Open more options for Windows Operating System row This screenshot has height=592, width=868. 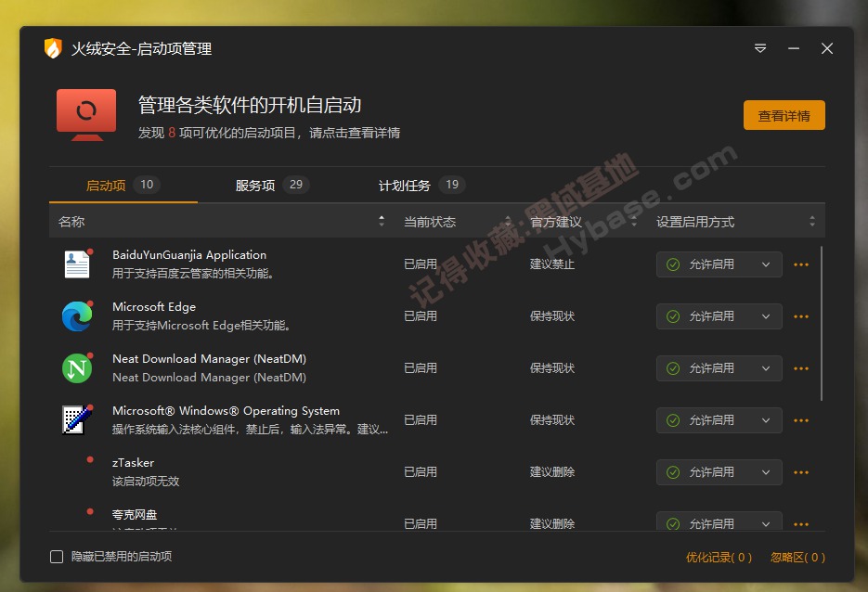(x=801, y=420)
